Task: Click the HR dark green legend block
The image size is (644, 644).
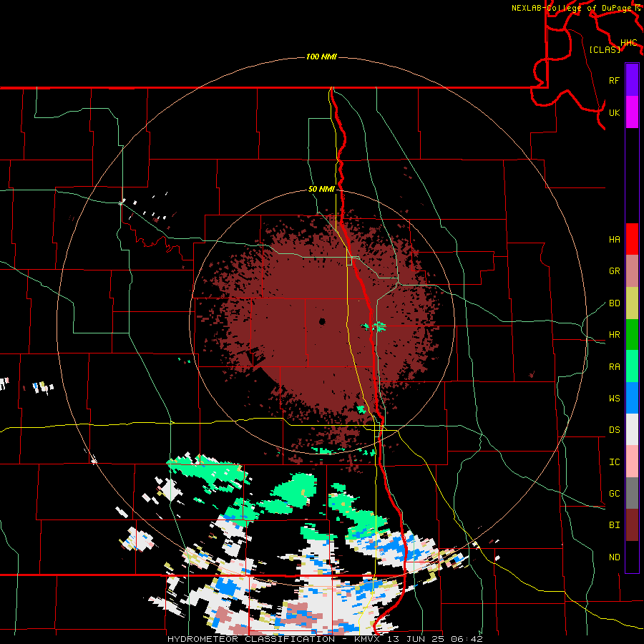Action: [632, 334]
